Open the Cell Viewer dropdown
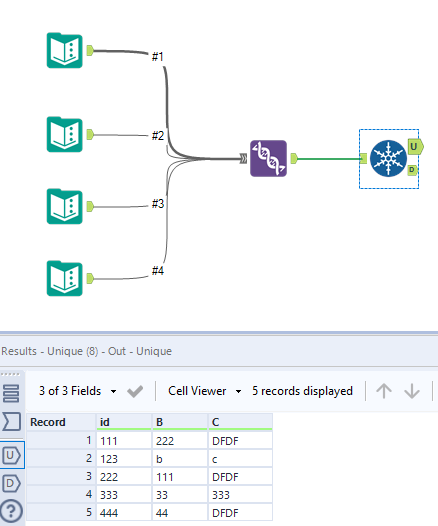The image size is (438, 526). point(205,391)
